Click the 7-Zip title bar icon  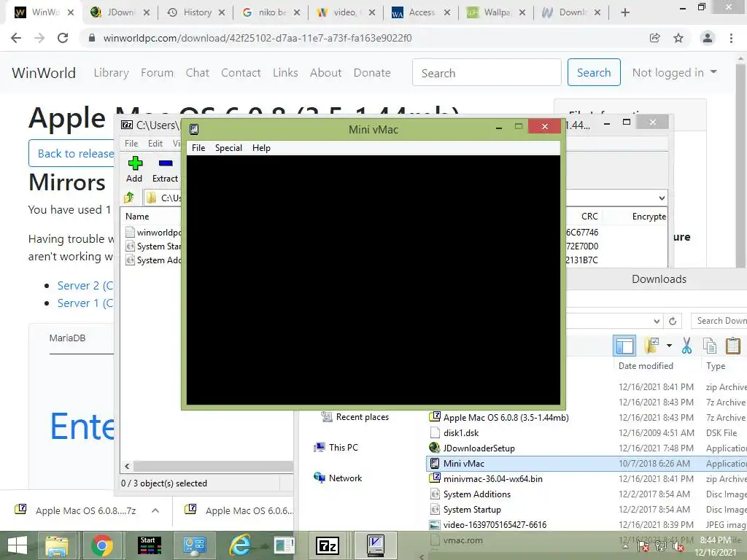click(127, 125)
